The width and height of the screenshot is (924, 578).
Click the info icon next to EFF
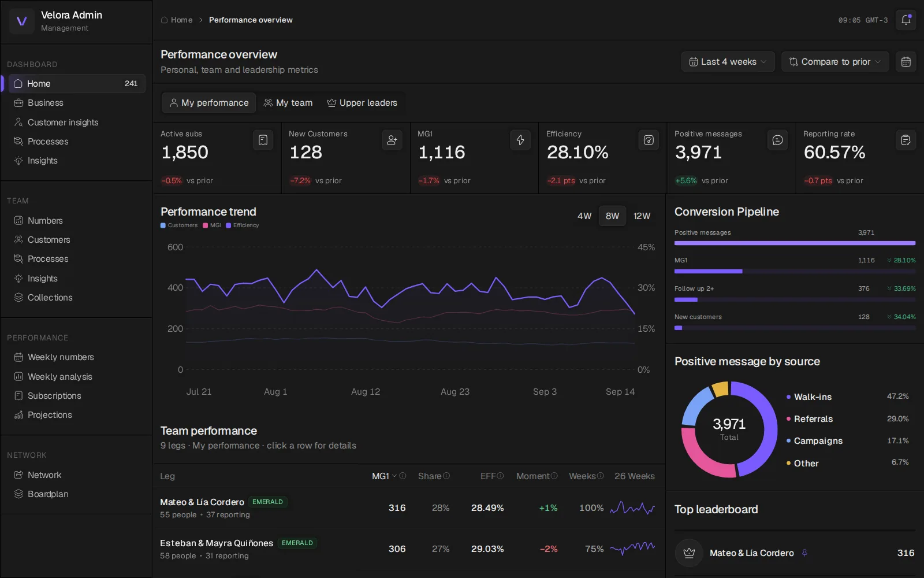click(500, 476)
